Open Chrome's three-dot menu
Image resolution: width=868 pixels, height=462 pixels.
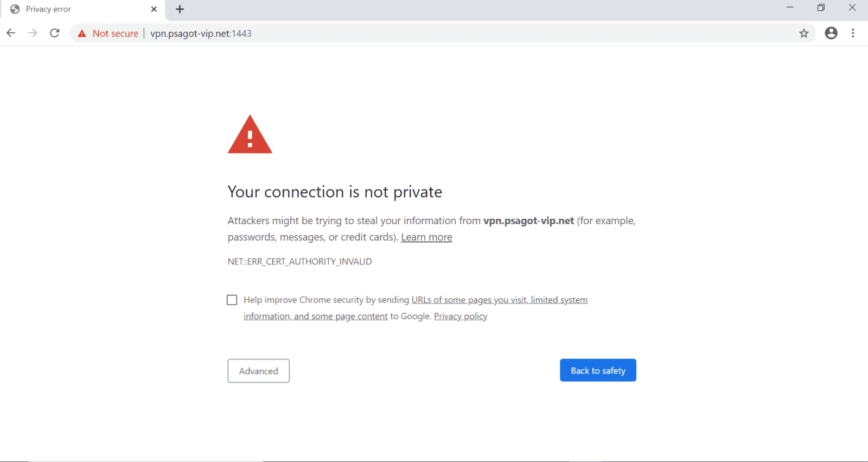pos(853,33)
